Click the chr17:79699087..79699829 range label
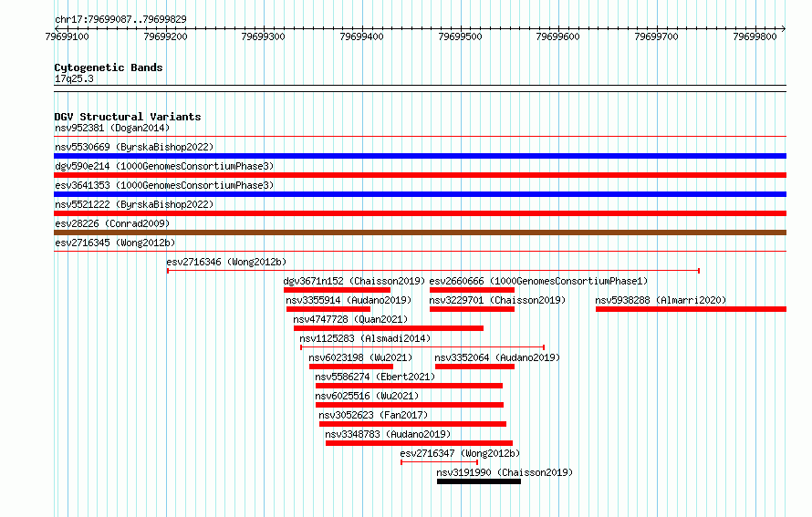Screen dimensions: 812x517 (120, 19)
